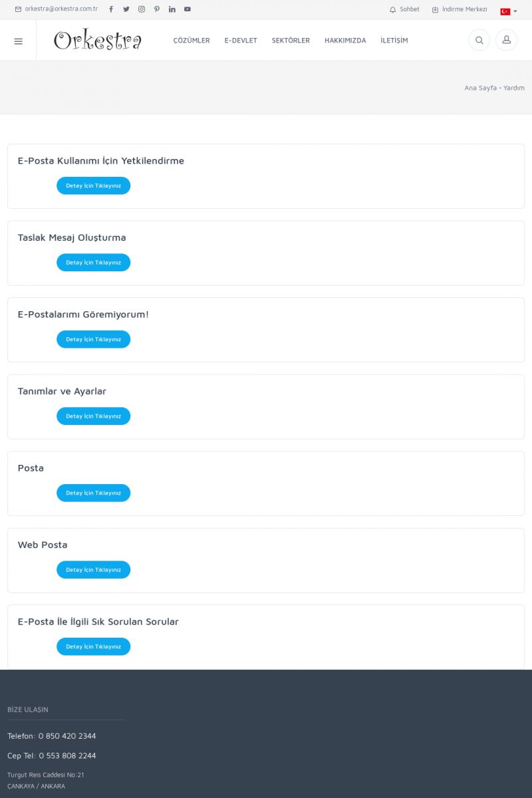The height and width of the screenshot is (798, 532).
Task: Click the Pinterest icon
Action: [x=157, y=9]
